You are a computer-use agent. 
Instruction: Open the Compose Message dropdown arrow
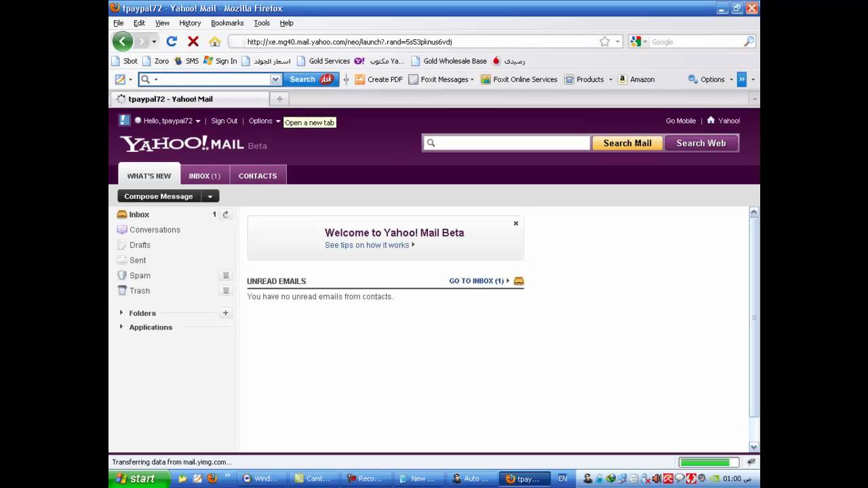tap(210, 197)
